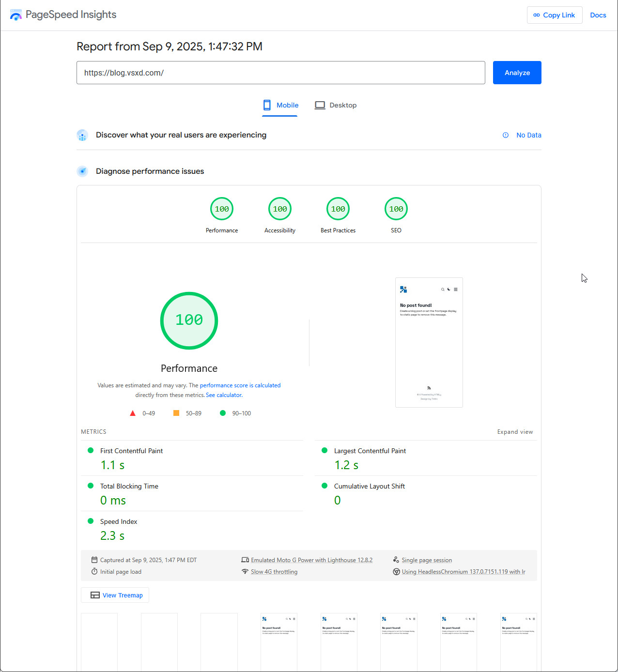Screen dimensions: 618x672
Task: Click Slow 4G throttling text
Action: pos(274,572)
